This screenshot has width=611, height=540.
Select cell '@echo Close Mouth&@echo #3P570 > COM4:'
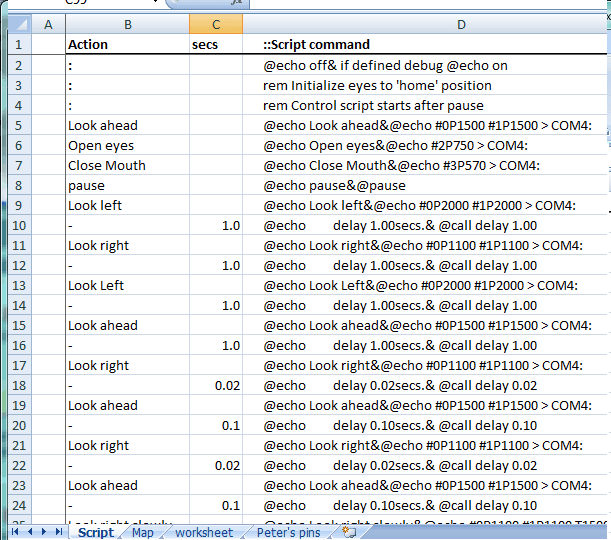424,165
